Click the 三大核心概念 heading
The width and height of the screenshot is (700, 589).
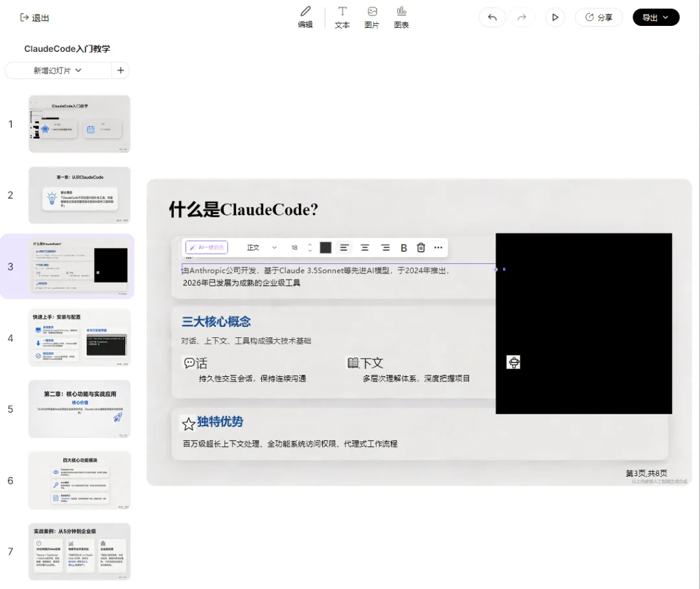216,322
